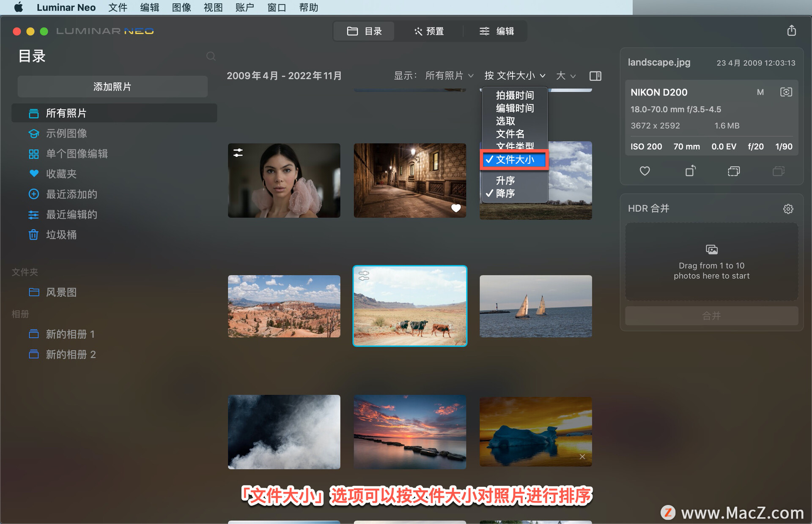
Task: Click the Add Photos (添加照片) button
Action: (x=112, y=87)
